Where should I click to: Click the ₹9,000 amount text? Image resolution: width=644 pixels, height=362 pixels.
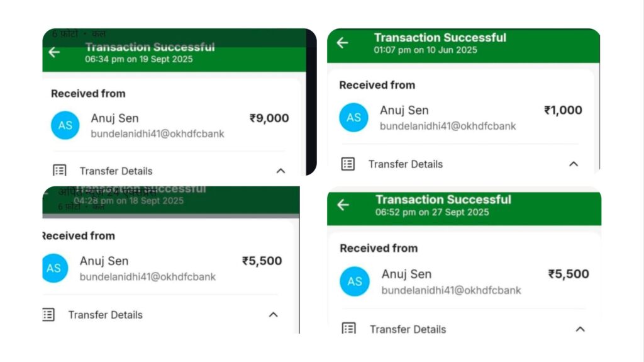tap(269, 118)
